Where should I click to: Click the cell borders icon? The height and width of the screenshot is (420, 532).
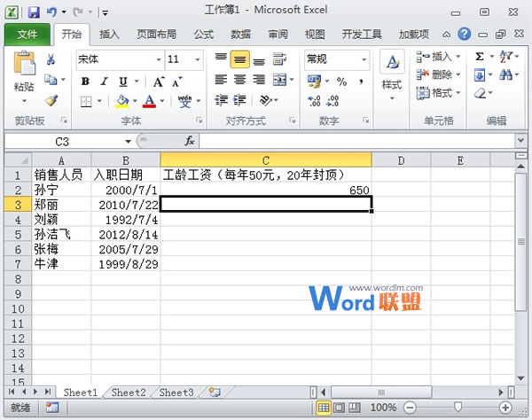coord(86,101)
